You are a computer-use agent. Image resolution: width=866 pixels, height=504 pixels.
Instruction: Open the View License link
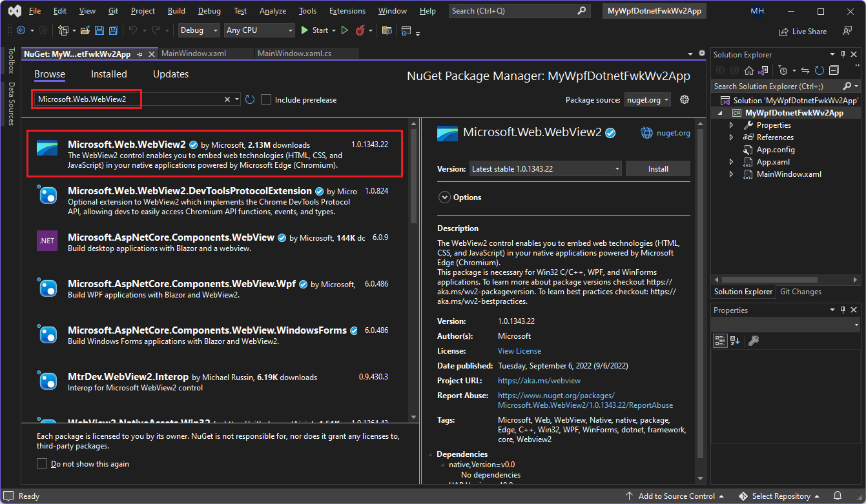tap(519, 350)
